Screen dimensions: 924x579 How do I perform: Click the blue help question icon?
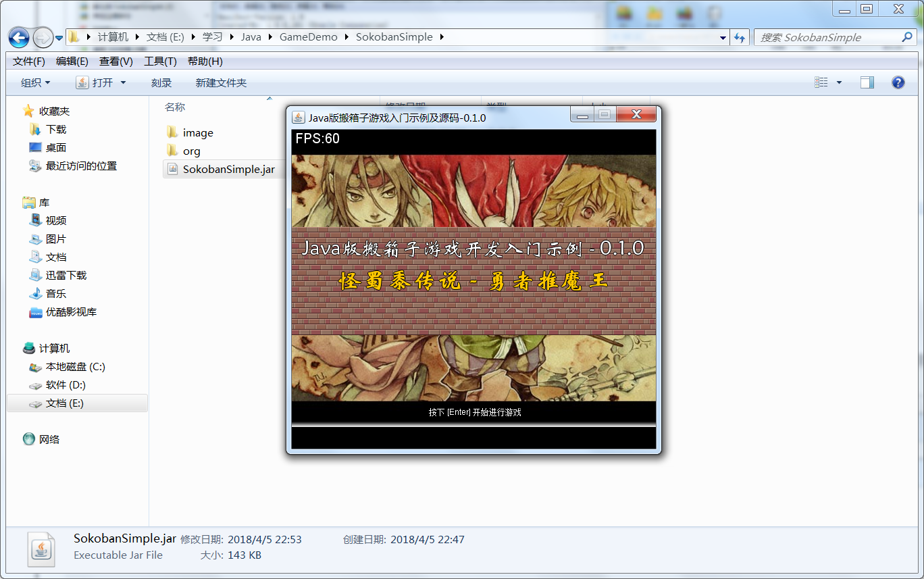click(x=898, y=82)
